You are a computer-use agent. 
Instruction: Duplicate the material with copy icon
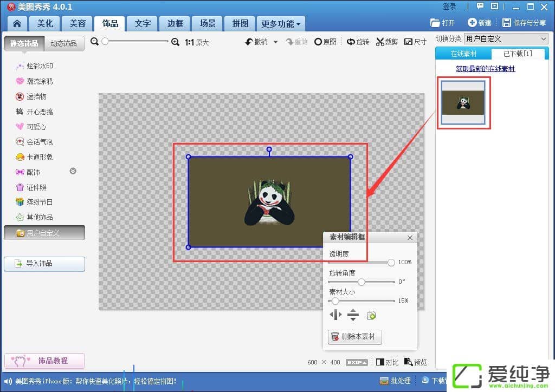point(371,315)
